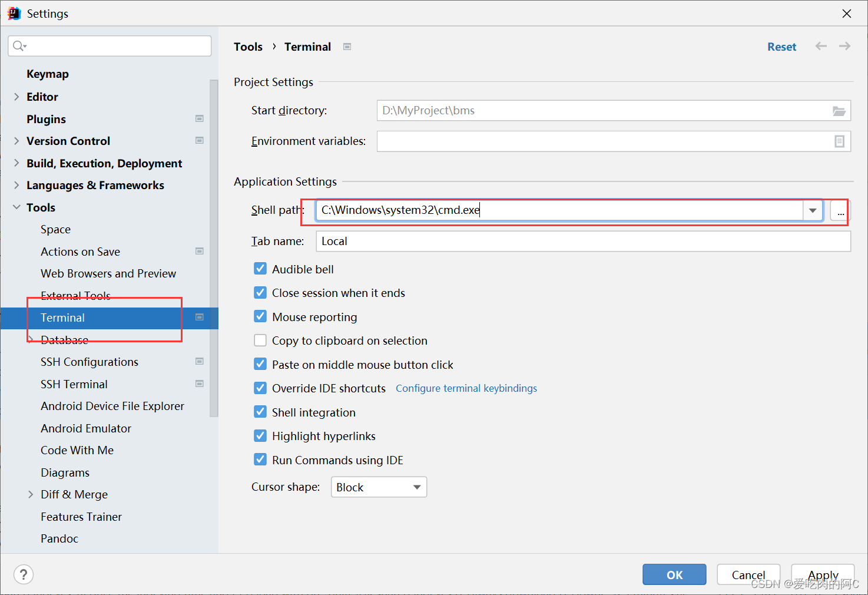
Task: Click the Apply button
Action: (823, 574)
